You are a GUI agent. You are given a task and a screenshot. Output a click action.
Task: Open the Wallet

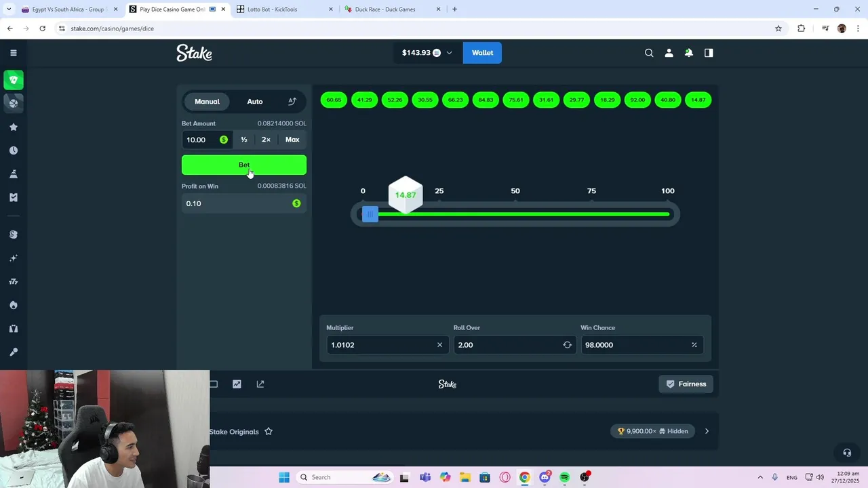(x=482, y=53)
